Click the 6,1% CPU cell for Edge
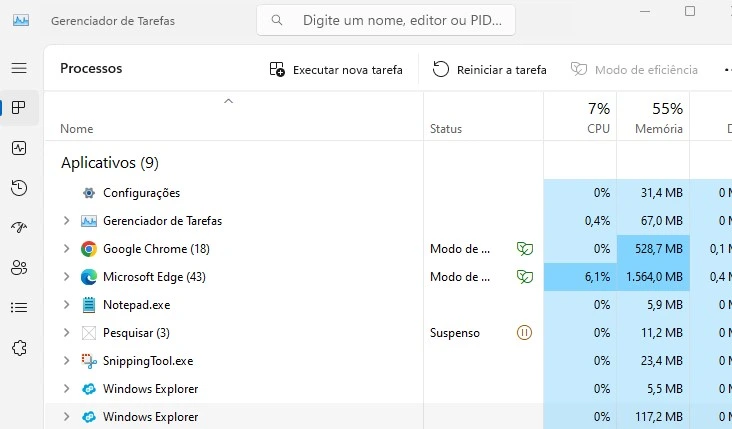The image size is (732, 429). click(x=580, y=277)
